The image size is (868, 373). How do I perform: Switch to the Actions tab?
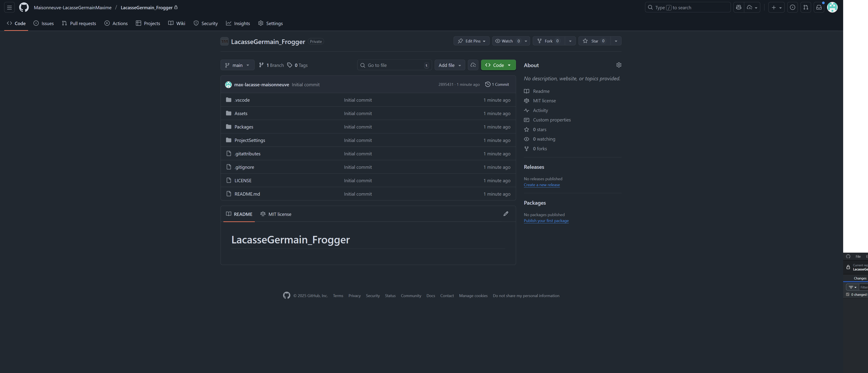click(x=116, y=23)
